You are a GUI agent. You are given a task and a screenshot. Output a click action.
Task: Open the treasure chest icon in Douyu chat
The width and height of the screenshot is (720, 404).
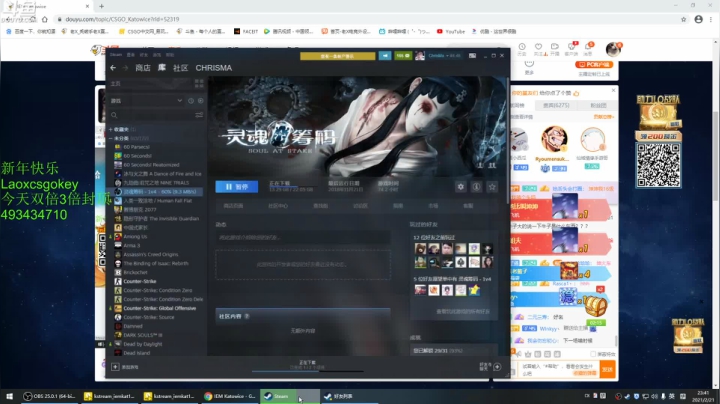[x=596, y=306]
